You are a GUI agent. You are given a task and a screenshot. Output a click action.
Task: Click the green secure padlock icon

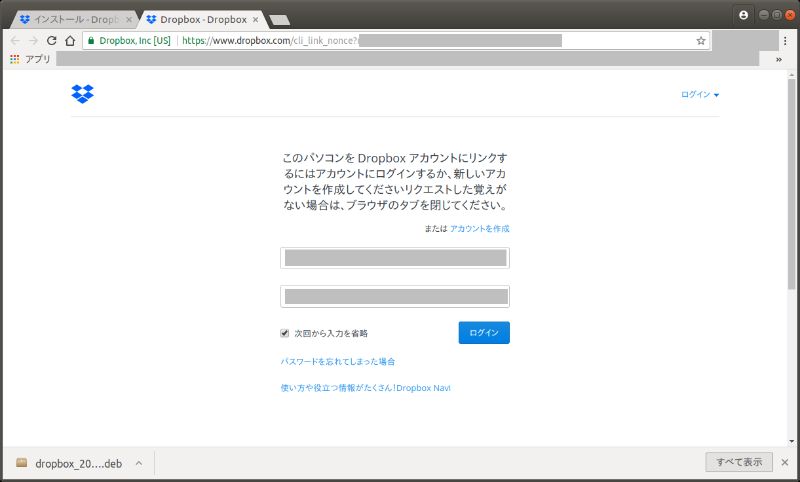click(91, 41)
